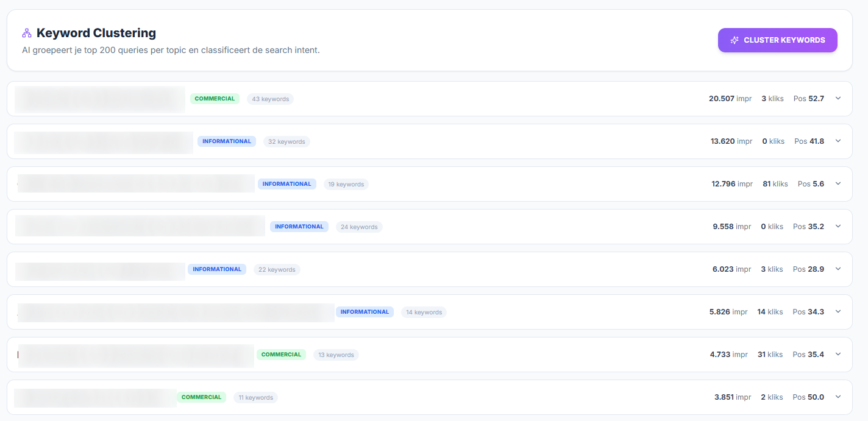This screenshot has width=868, height=421.
Task: Expand the cluster with 3.851 impressions
Action: click(838, 397)
